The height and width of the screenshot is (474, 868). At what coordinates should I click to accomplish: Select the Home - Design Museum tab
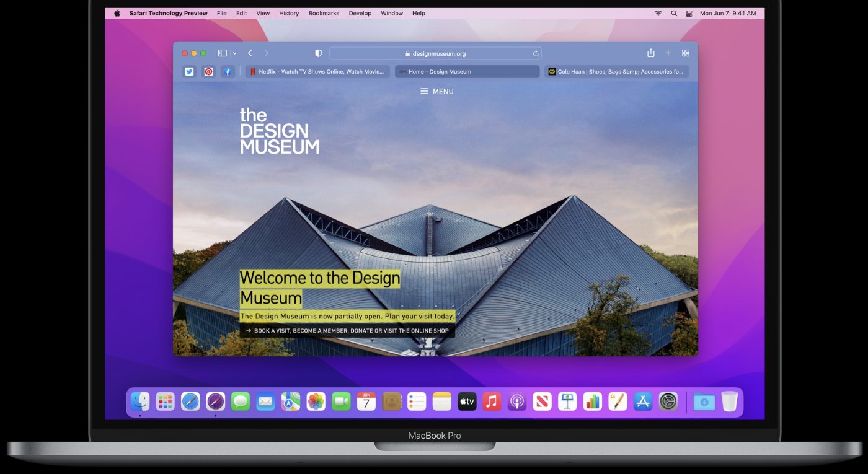(467, 72)
